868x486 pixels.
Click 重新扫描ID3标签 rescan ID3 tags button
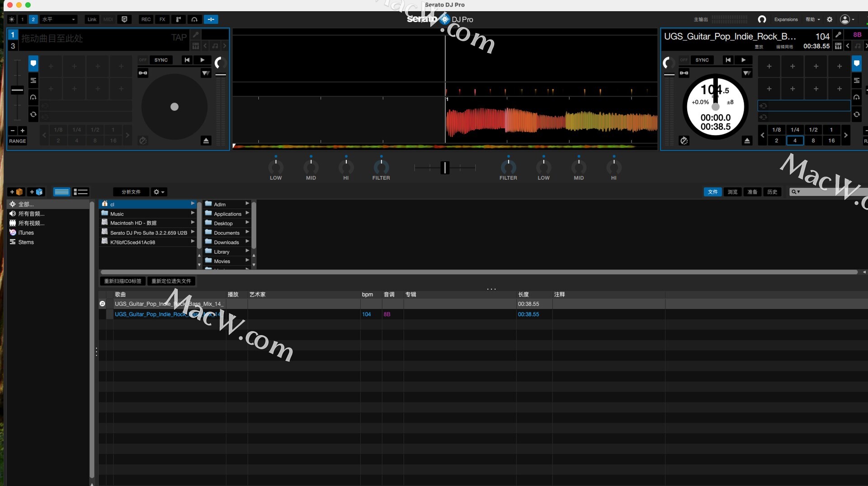click(123, 281)
